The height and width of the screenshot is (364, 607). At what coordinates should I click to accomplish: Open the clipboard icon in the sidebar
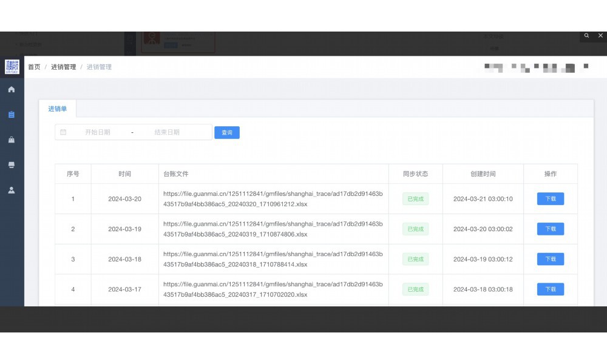12,115
